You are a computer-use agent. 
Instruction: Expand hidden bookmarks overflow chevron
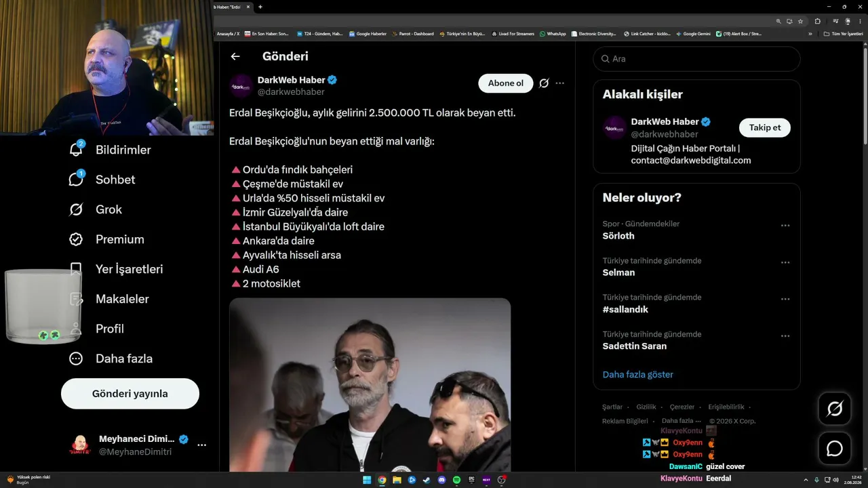[x=810, y=33]
